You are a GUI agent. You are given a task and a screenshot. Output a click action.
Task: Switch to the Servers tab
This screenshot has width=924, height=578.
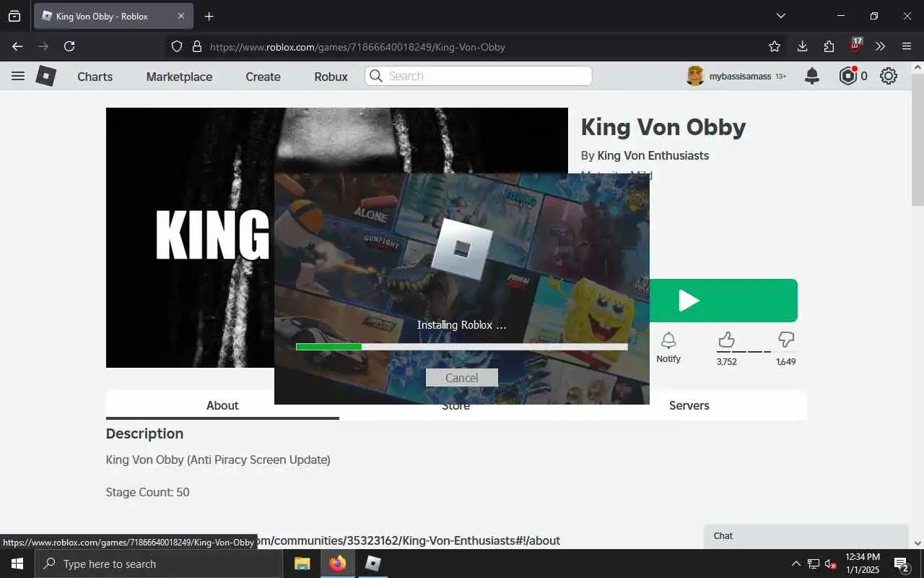(x=689, y=405)
